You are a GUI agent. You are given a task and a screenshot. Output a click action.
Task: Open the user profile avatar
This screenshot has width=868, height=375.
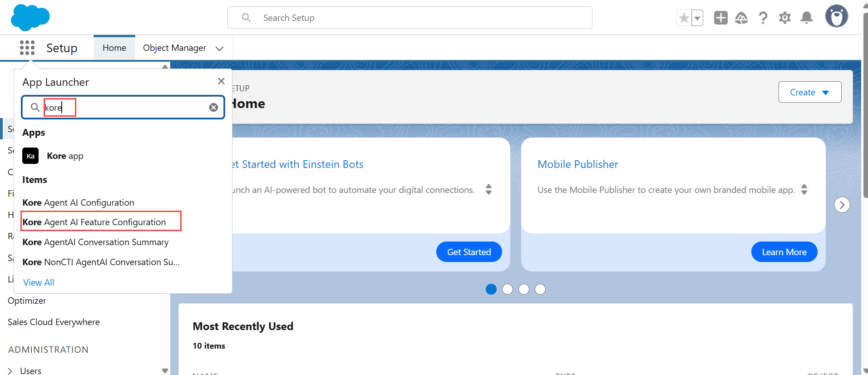click(x=836, y=17)
